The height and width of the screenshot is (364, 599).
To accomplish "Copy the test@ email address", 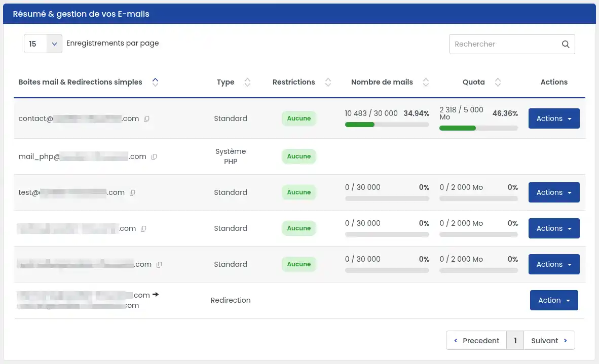I will (132, 193).
